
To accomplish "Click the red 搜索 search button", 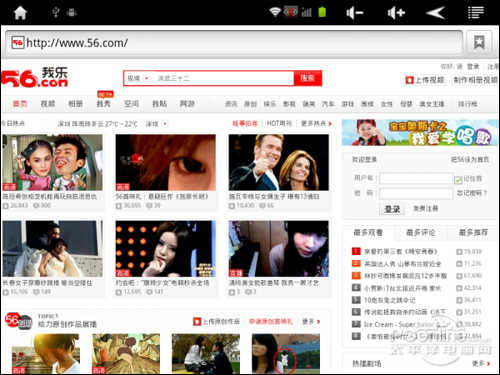I will 307,78.
